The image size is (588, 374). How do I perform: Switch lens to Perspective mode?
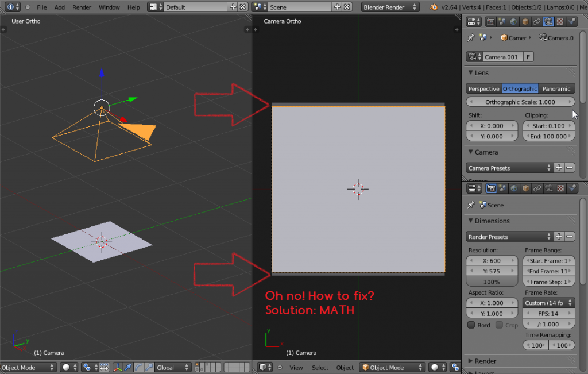click(484, 88)
